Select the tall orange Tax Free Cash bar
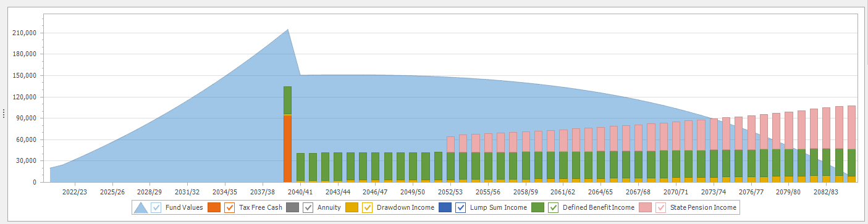Viewport: 868px width, 224px height. pos(287,149)
